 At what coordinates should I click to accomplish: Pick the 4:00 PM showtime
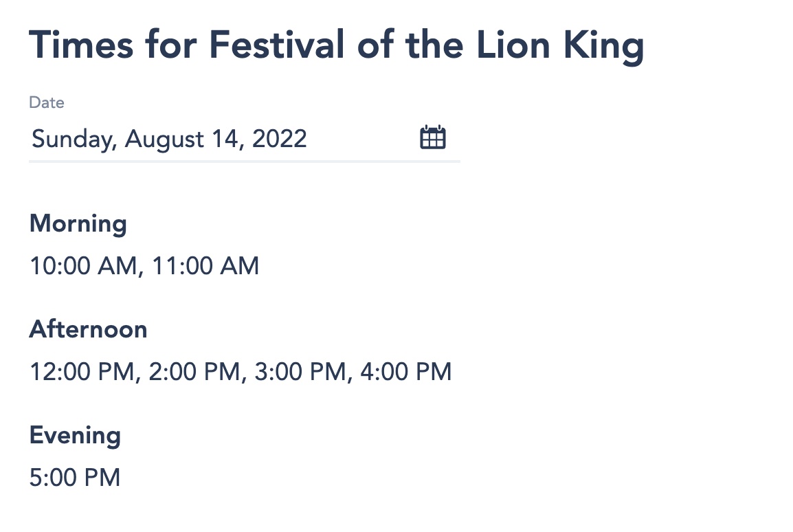tap(407, 372)
